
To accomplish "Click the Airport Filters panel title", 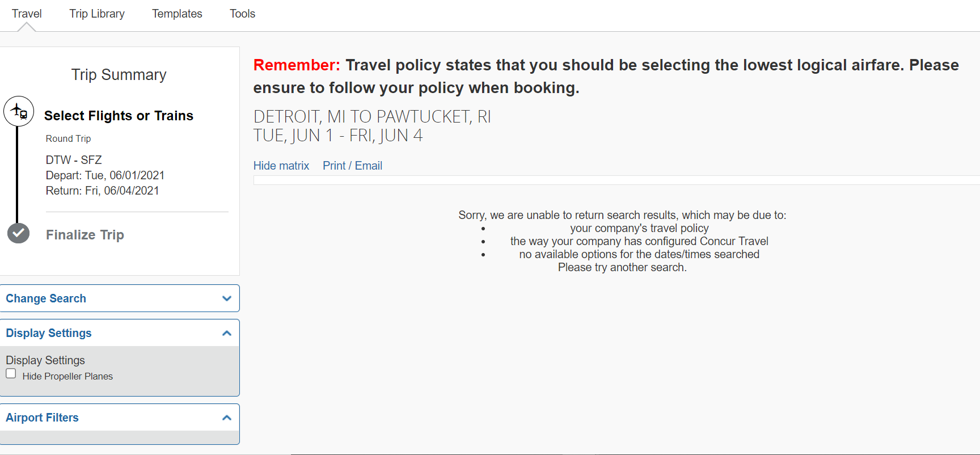I will pyautogui.click(x=43, y=418).
